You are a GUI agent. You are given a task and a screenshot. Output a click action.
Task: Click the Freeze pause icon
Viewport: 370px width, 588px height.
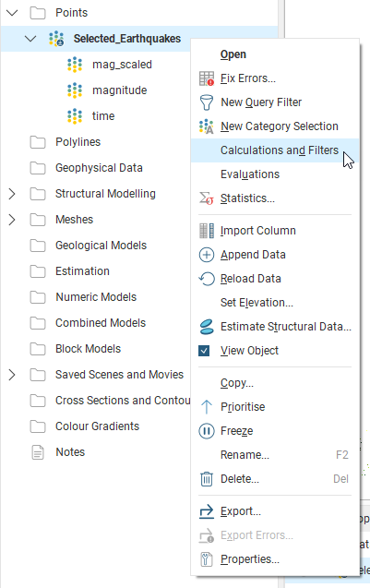(x=207, y=431)
